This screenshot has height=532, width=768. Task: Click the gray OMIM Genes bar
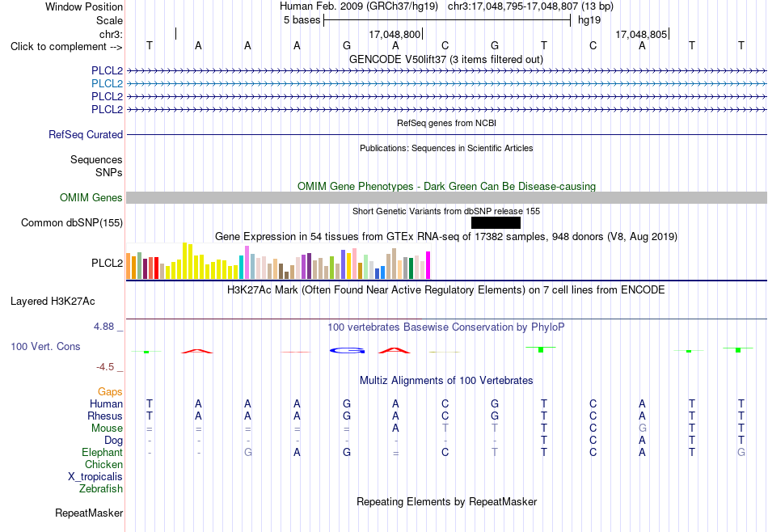(x=446, y=197)
